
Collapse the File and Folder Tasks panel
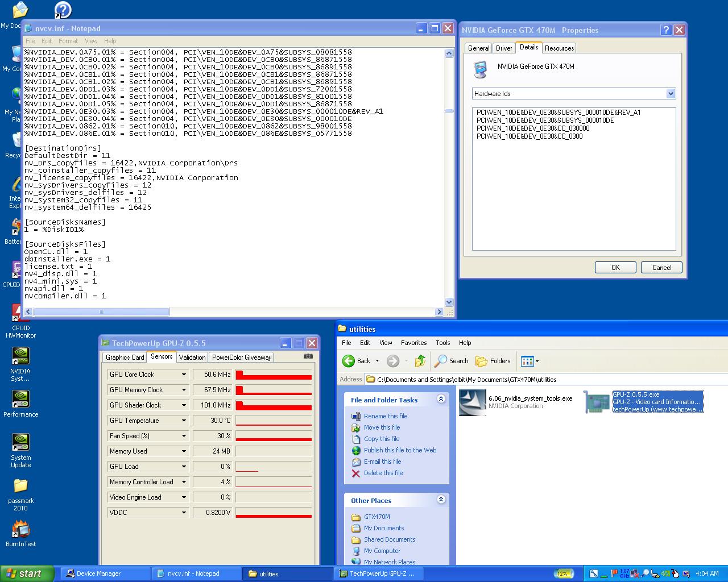(441, 400)
